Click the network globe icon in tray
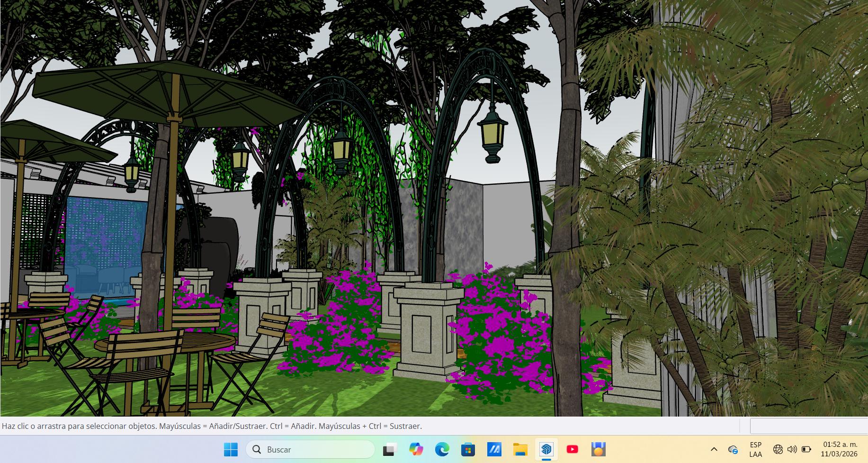The width and height of the screenshot is (868, 463). [x=778, y=449]
